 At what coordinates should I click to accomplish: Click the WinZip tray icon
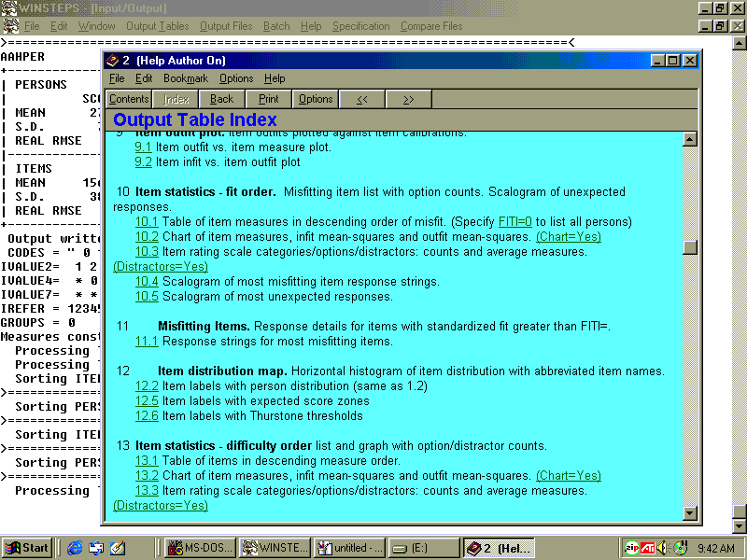pos(632,548)
